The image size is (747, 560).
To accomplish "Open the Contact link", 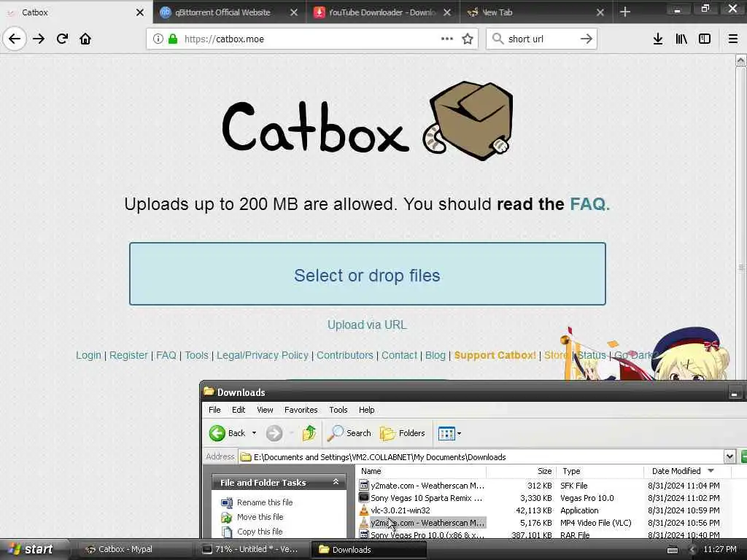I will pos(399,355).
